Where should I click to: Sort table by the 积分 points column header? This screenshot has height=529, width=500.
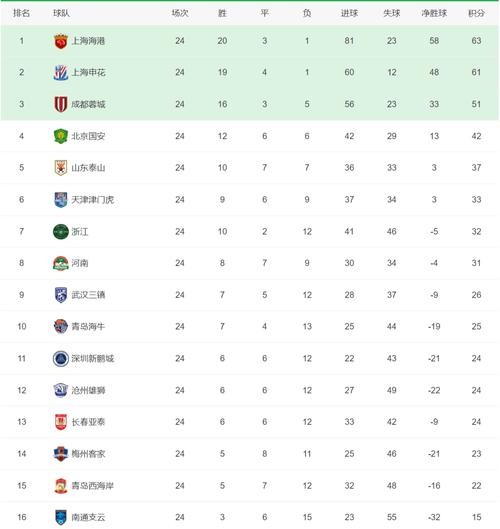click(476, 13)
